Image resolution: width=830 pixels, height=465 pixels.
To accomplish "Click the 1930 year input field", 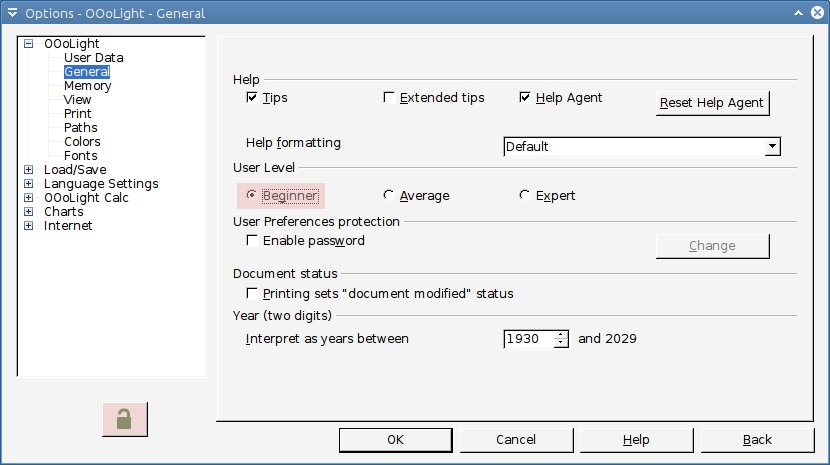I will click(529, 339).
